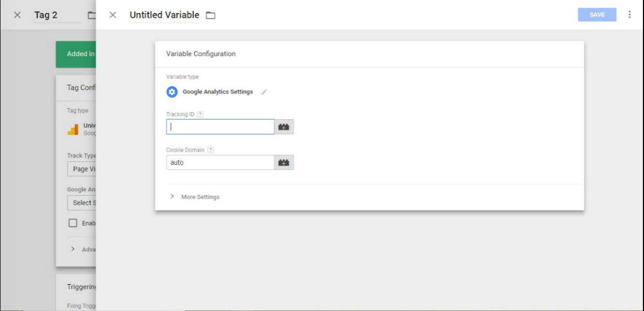Show help for Cookie Domain
The image size is (644, 311).
coord(210,150)
